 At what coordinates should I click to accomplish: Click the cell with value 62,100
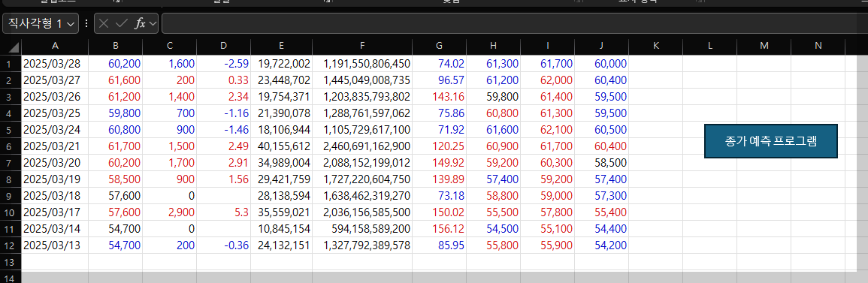tap(548, 130)
